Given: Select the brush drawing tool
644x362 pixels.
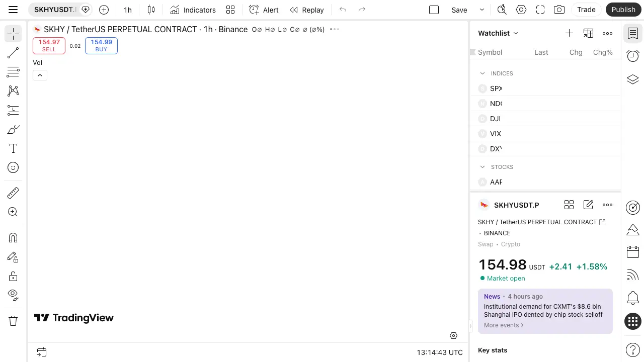Looking at the screenshot, I should click(13, 129).
